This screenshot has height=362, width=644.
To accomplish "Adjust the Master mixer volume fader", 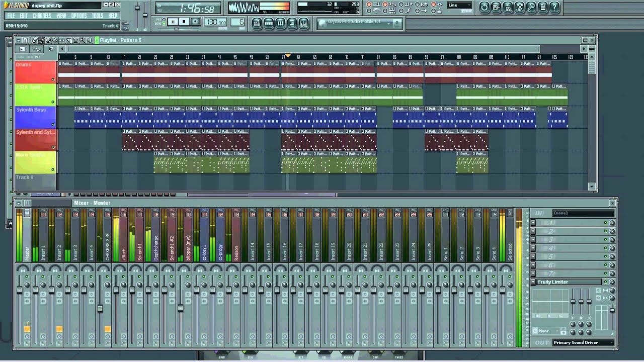I will point(20,290).
